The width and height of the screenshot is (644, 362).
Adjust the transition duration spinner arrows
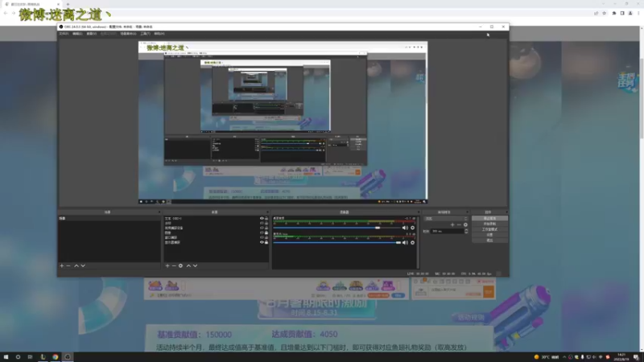coord(466,232)
